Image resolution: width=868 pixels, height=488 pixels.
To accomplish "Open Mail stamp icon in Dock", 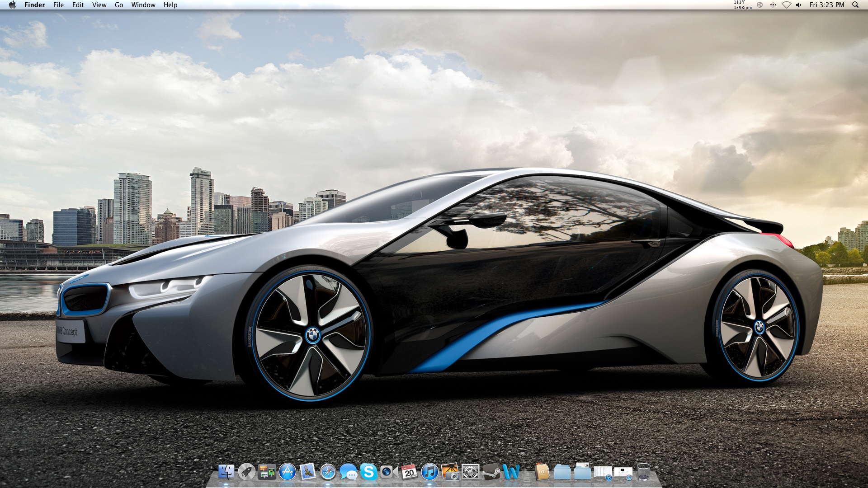I will pos(308,472).
